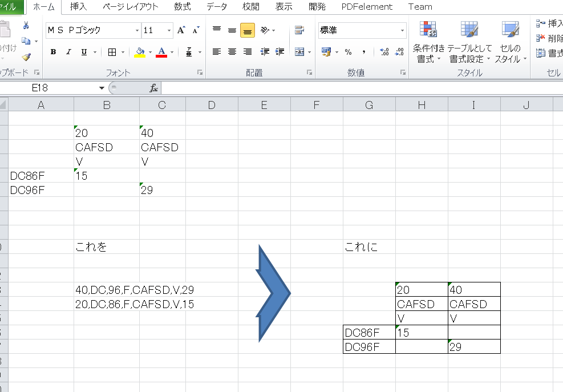Click the Wrap Text icon

pos(299,30)
